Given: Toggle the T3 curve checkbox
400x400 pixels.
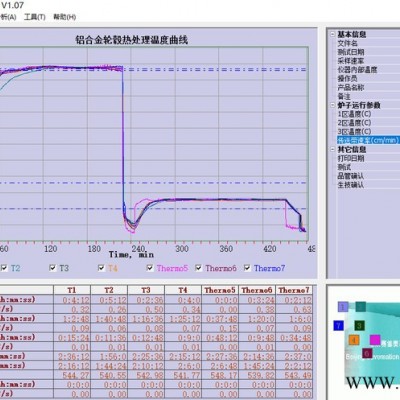Looking at the screenshot, I should coord(53,268).
